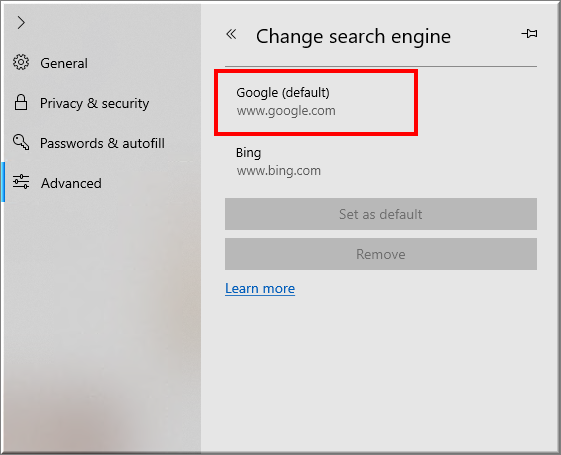The height and width of the screenshot is (455, 561).
Task: Select Bing search engine entry
Action: pos(381,162)
